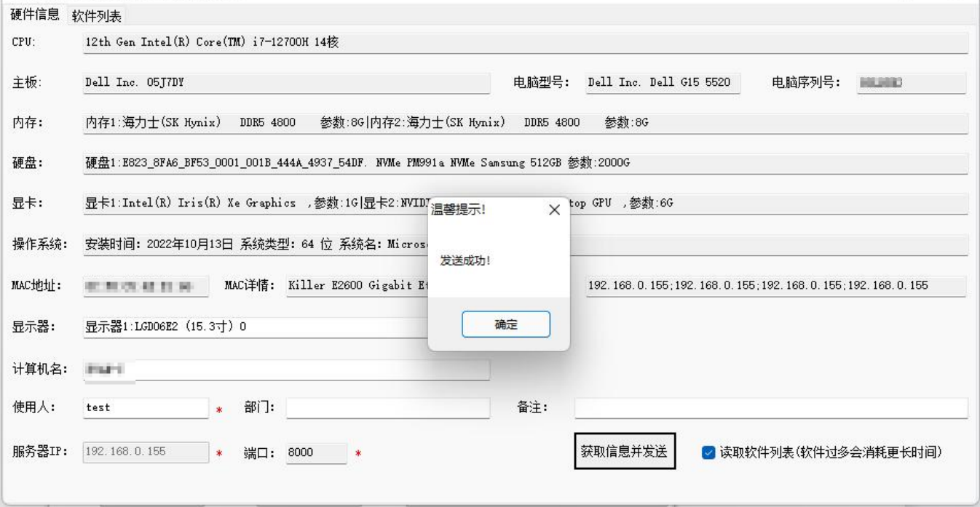980x507 pixels.
Task: Select the 硬件信息 tab
Action: pyautogui.click(x=35, y=15)
